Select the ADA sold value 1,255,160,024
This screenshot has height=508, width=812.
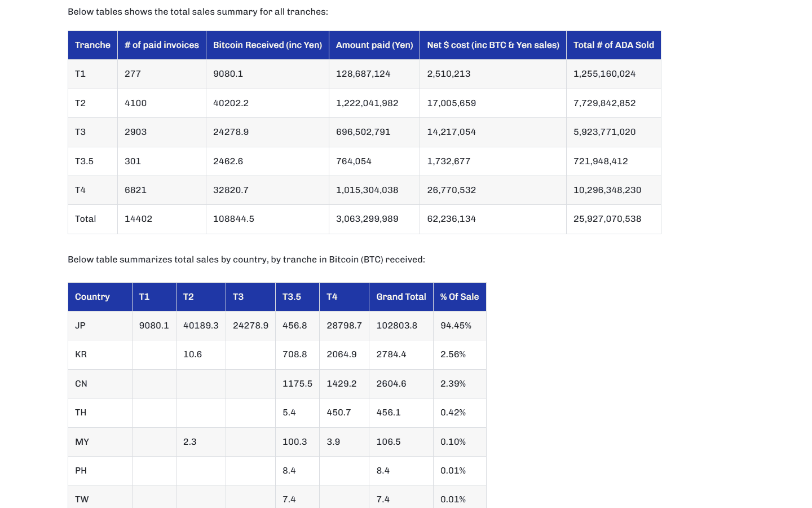click(604, 74)
